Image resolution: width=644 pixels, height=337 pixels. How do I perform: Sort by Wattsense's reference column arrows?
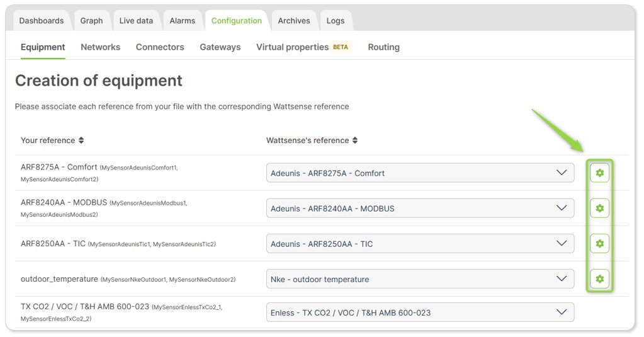(355, 140)
